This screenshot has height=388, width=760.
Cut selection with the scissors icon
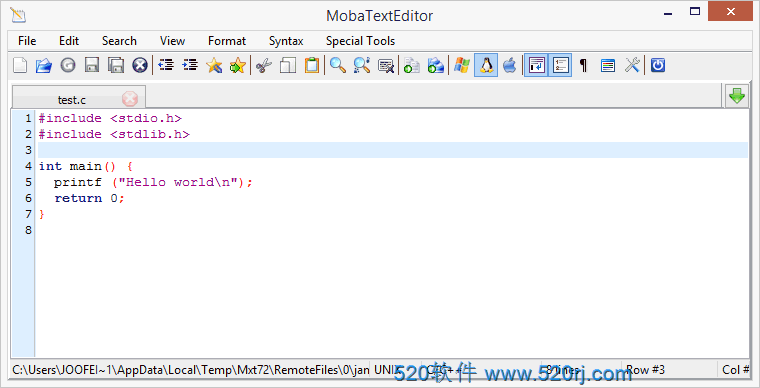point(264,65)
